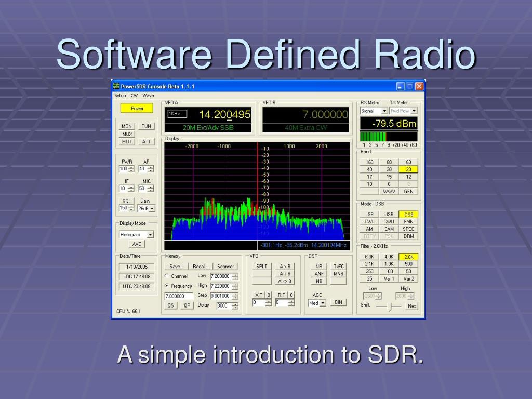Select FMN mode
Screen dimensions: 532x399
[x=408, y=221]
